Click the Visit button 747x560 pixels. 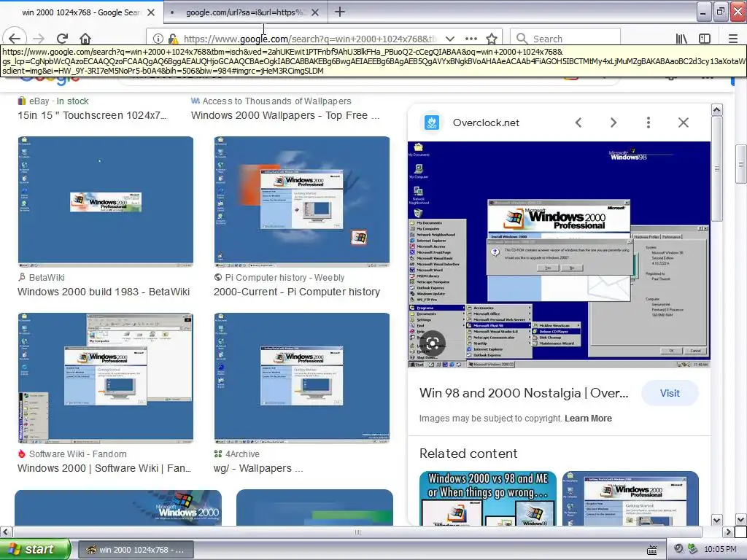coord(670,393)
